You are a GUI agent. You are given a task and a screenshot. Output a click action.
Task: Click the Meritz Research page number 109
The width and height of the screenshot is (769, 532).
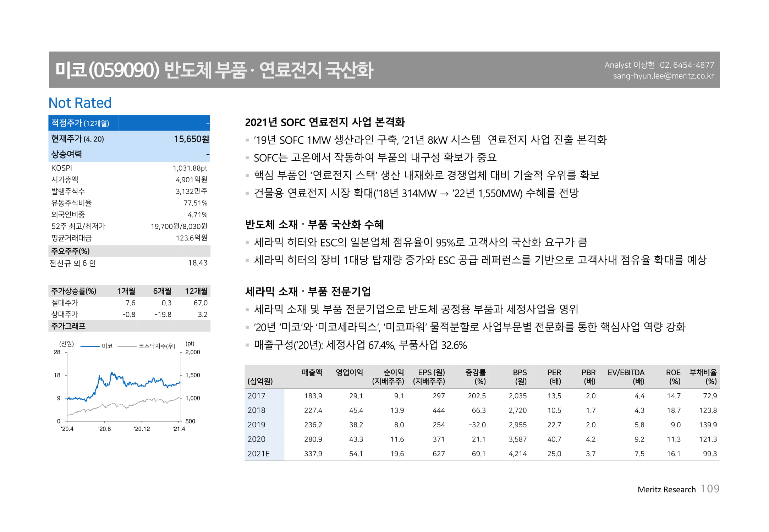click(710, 489)
